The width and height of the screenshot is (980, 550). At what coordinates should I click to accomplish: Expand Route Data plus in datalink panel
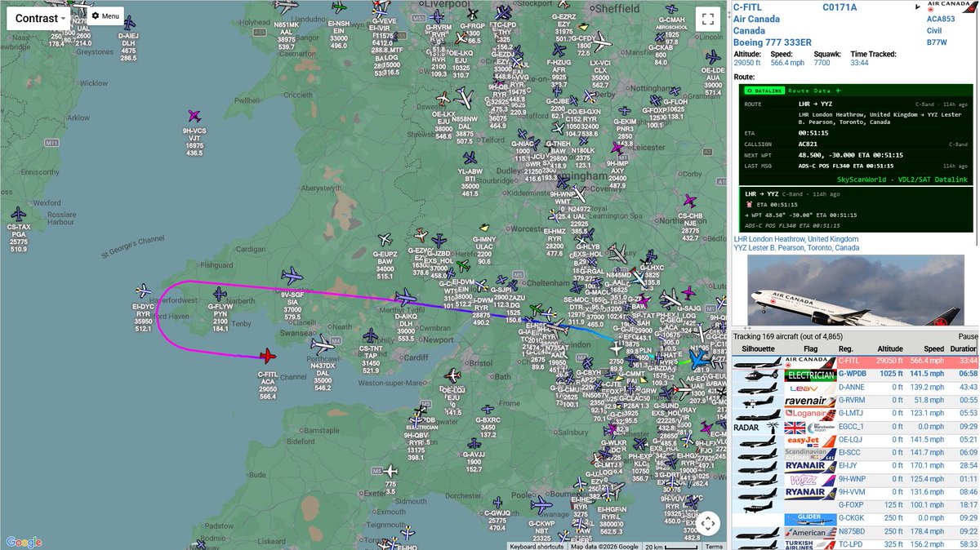click(x=837, y=91)
